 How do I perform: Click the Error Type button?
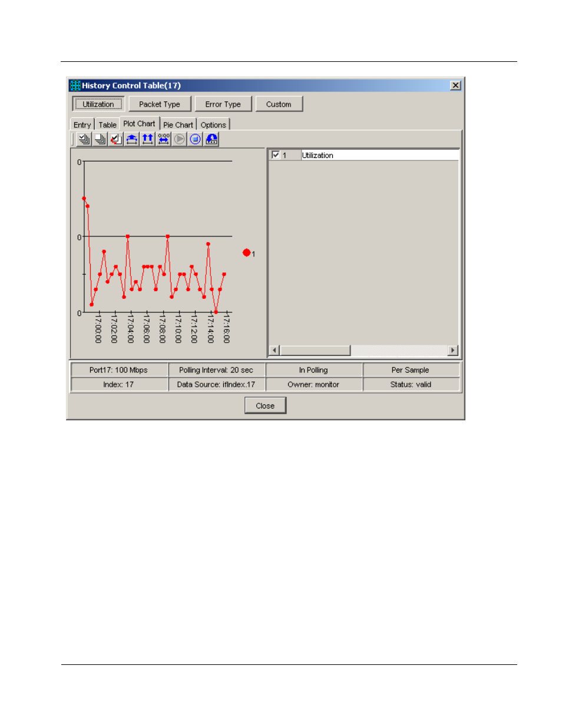[223, 104]
